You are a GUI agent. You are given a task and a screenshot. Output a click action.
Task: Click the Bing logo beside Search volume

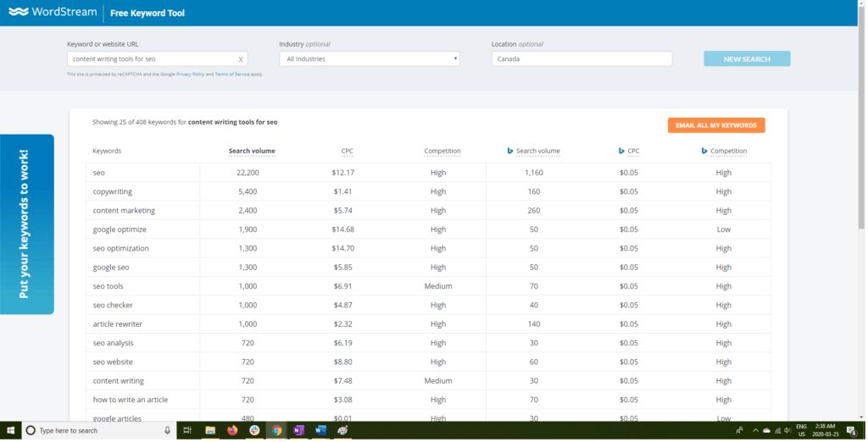[x=511, y=151]
